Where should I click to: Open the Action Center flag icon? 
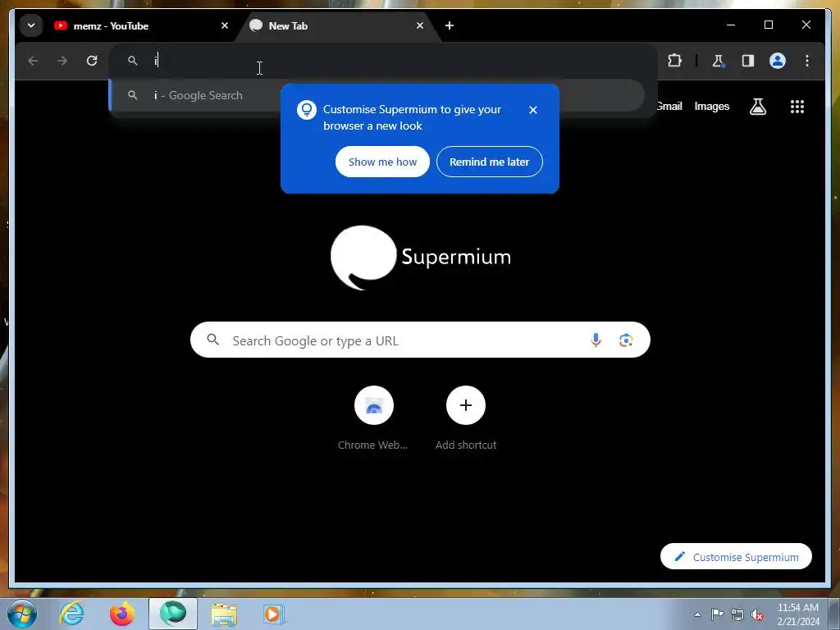(x=717, y=614)
